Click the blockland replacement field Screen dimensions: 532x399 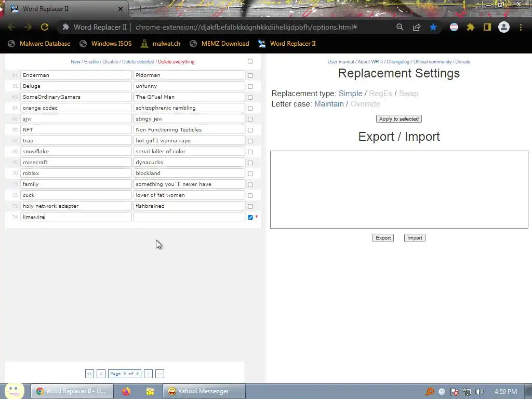[x=189, y=173]
